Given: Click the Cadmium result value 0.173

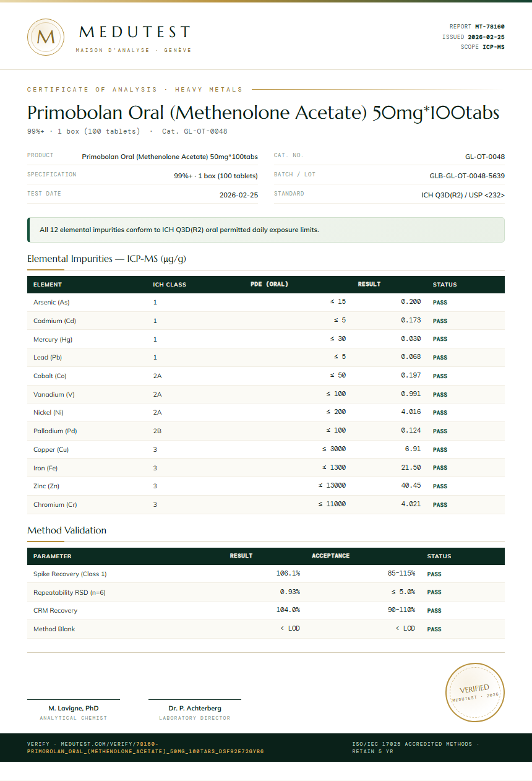Looking at the screenshot, I should (411, 321).
